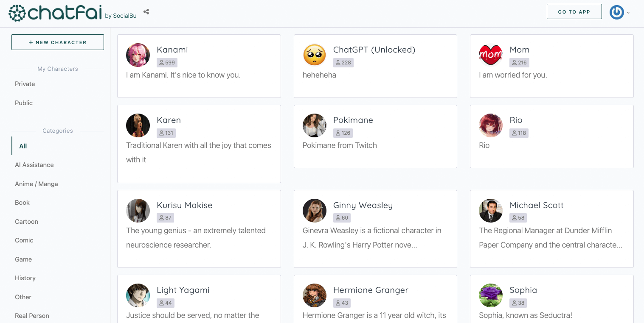644x323 pixels.
Task: Click the 599 user count badge on Kanami
Action: click(x=167, y=63)
